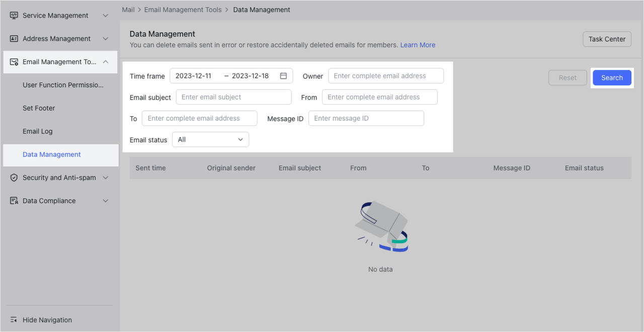Focus the Email subject input field

click(233, 97)
